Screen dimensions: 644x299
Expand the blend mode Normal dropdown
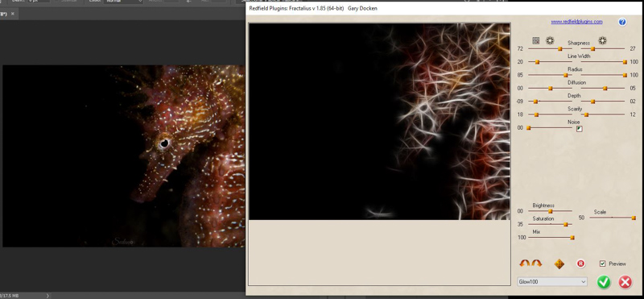[x=123, y=2]
